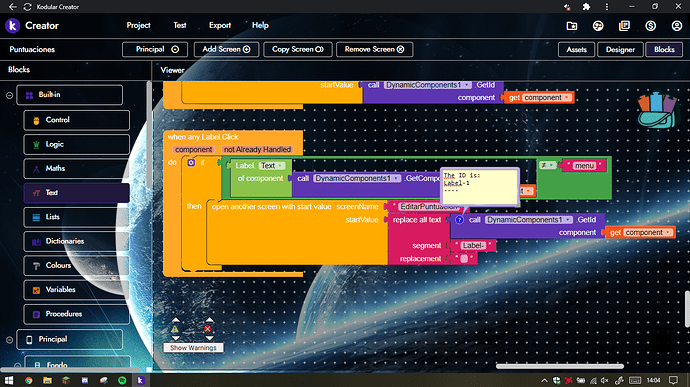
Task: Click the Remove Screen button
Action: [374, 49]
